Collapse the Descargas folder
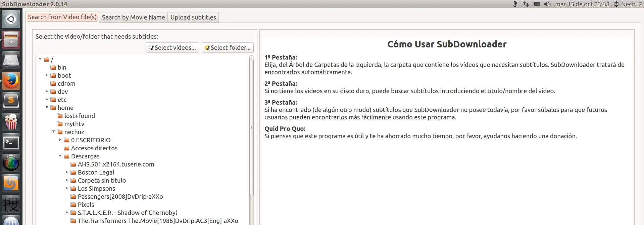Viewport: 644px width, 225px height. coord(60,156)
